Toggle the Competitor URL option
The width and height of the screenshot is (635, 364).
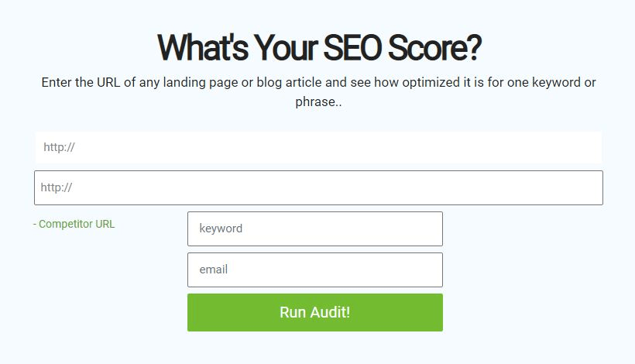tap(74, 224)
